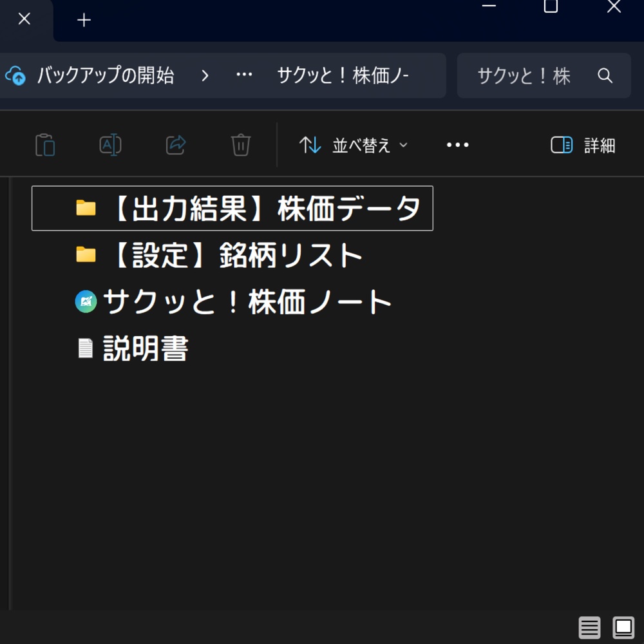This screenshot has width=644, height=644.
Task: Expand the breadcrumb overflow (...) in address bar
Action: [x=243, y=75]
